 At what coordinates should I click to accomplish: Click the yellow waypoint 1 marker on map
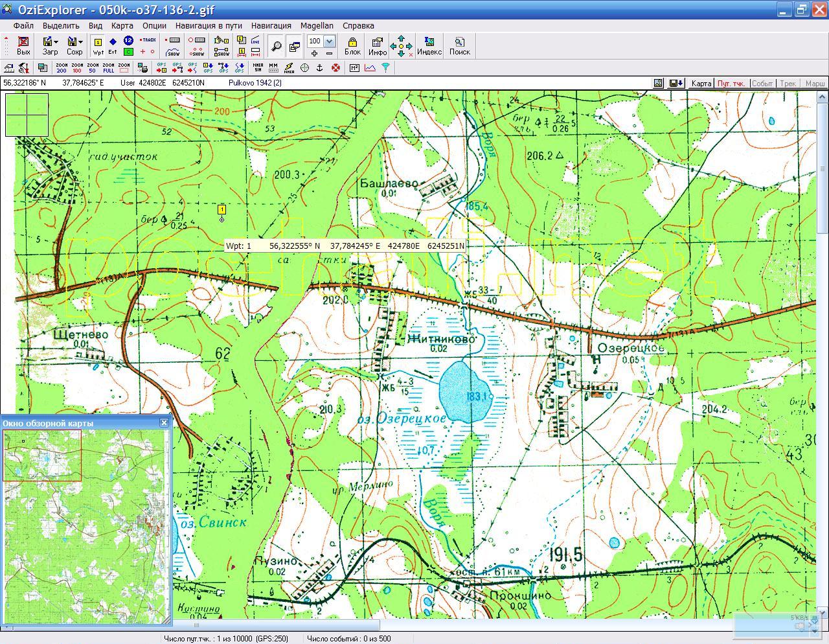222,209
